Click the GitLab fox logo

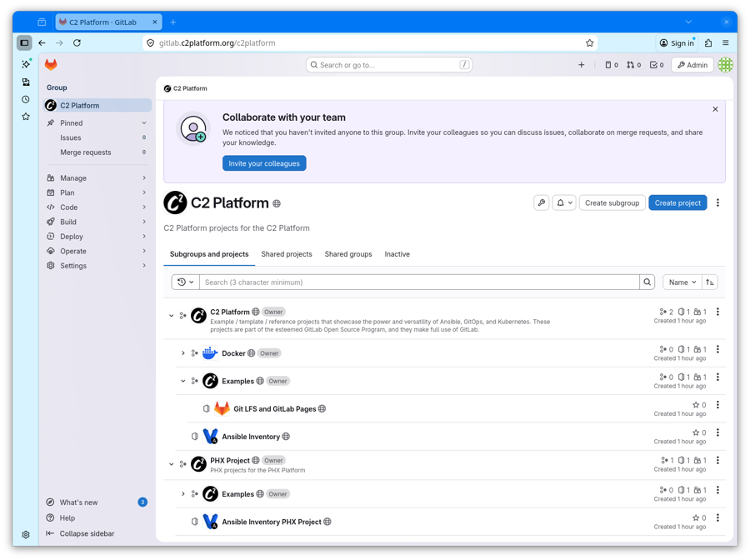(51, 65)
